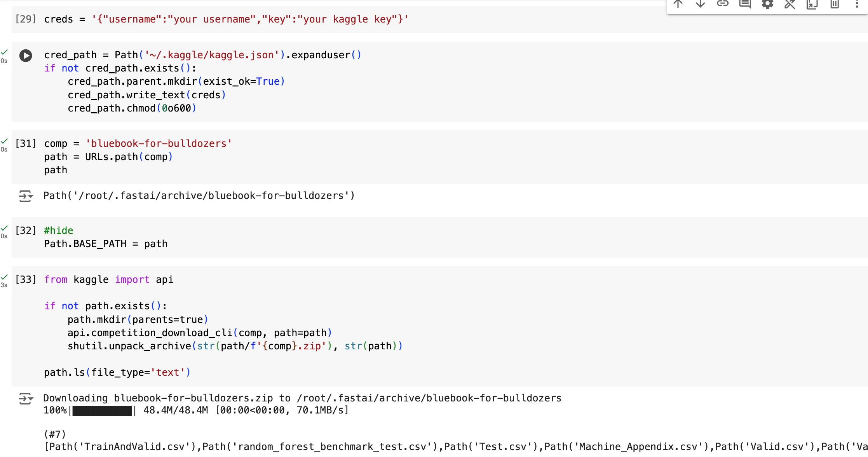Image resolution: width=868 pixels, height=457 pixels.
Task: Copy the link to this cell
Action: point(722,5)
